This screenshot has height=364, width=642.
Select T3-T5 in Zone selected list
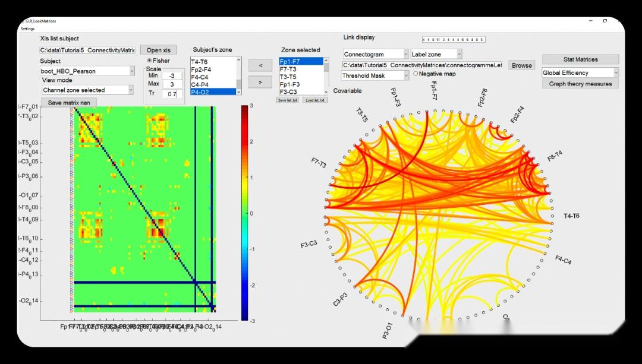[301, 77]
